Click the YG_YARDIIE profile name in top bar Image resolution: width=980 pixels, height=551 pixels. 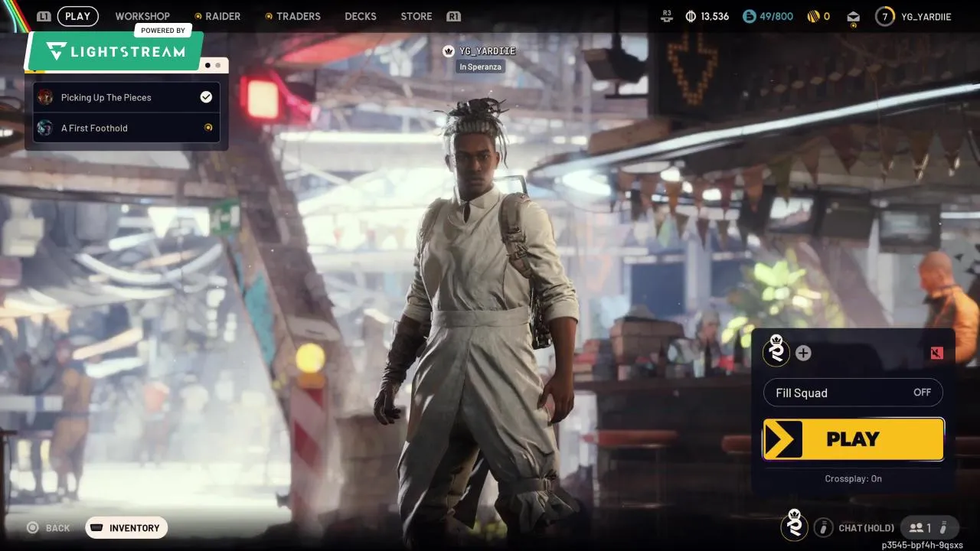(x=926, y=16)
